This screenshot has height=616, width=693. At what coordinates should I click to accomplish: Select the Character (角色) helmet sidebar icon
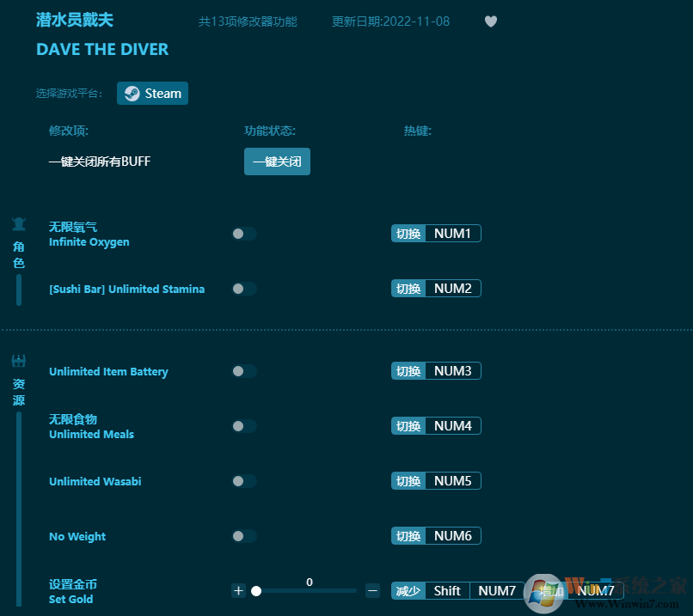coord(19,222)
